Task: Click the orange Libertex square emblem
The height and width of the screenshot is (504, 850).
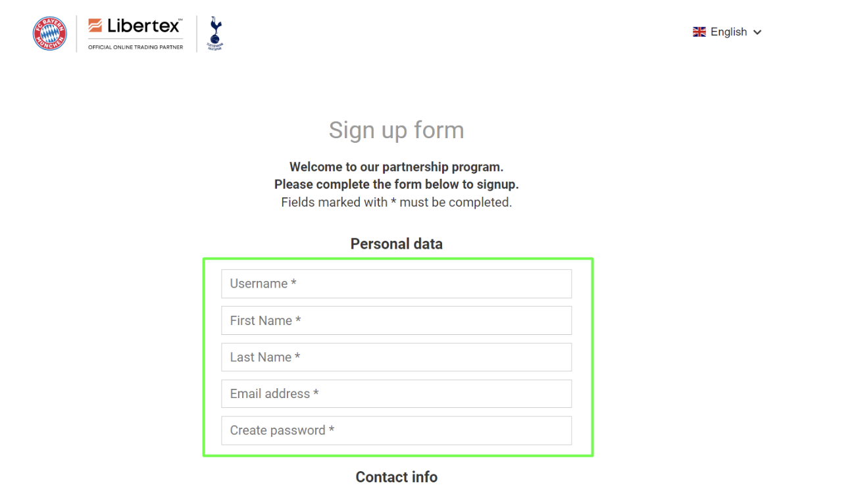Action: 95,26
